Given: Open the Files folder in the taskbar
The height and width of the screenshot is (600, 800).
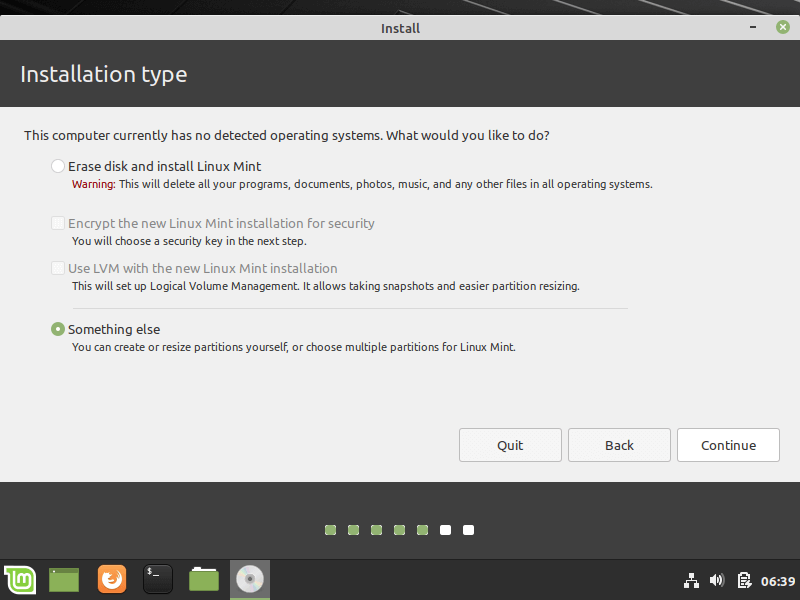Looking at the screenshot, I should pos(204,580).
